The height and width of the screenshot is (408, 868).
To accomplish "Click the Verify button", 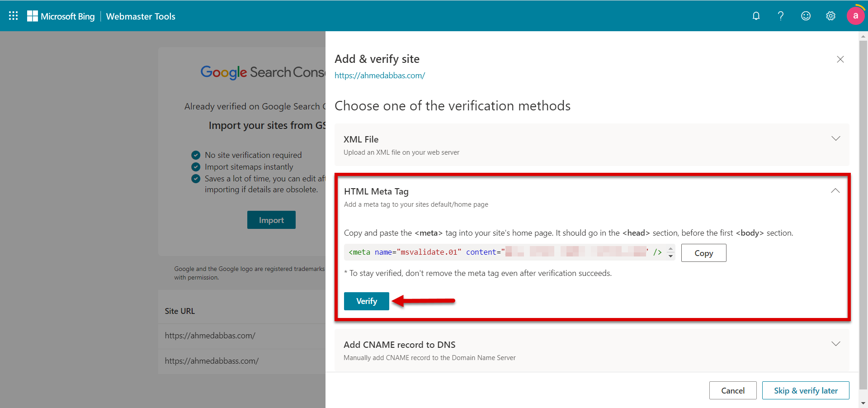I will tap(366, 301).
